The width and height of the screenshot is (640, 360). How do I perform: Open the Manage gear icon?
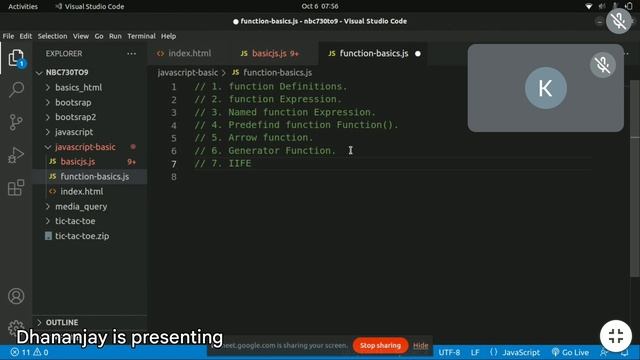pyautogui.click(x=16, y=327)
